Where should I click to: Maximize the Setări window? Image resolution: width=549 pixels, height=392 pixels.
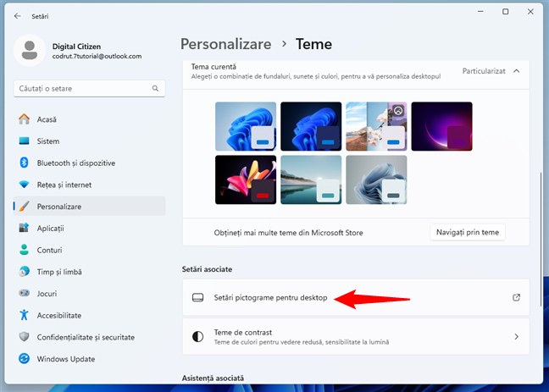tap(505, 12)
